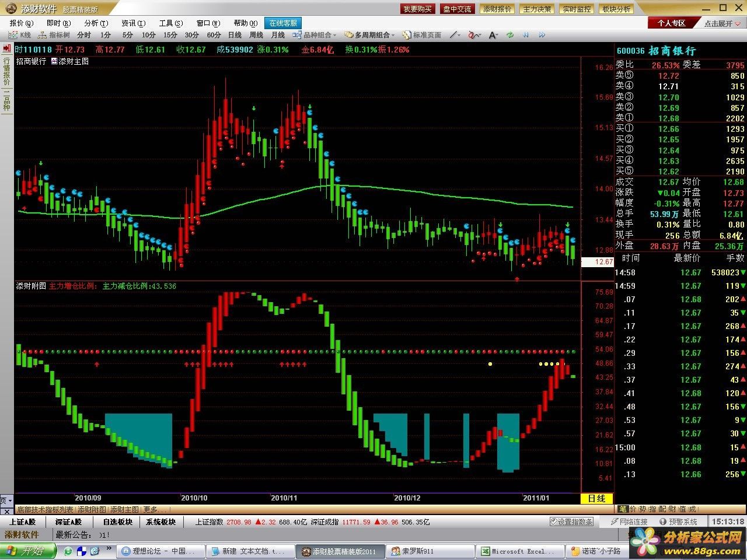The image size is (747, 560).
Task: Click the 行情报价 vertical side tab
Action: pos(7,71)
